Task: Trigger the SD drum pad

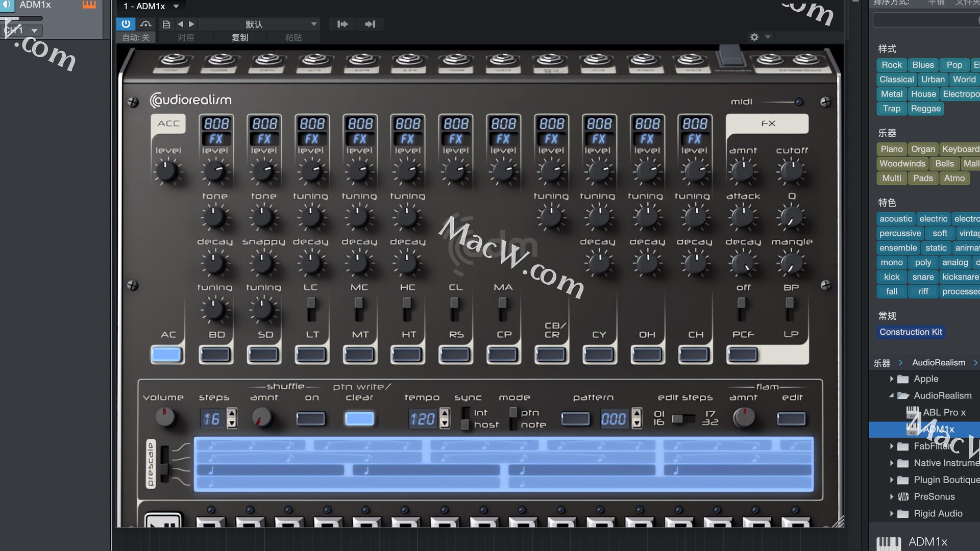Action: tap(263, 354)
